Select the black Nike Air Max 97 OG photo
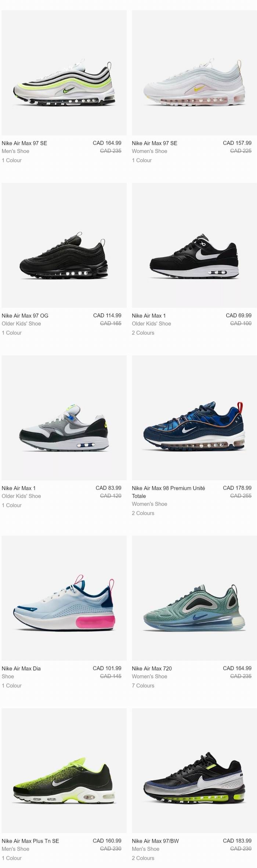This screenshot has height=868, width=257. tap(64, 245)
